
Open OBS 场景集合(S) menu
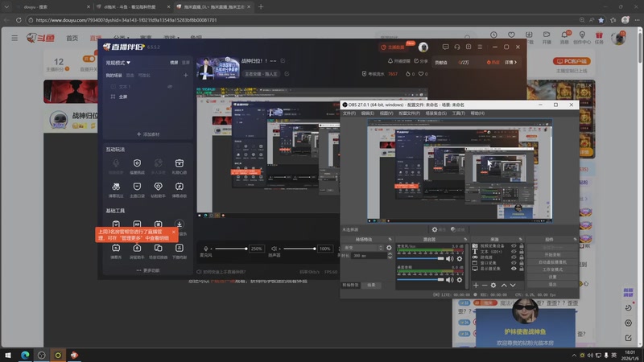tap(436, 113)
